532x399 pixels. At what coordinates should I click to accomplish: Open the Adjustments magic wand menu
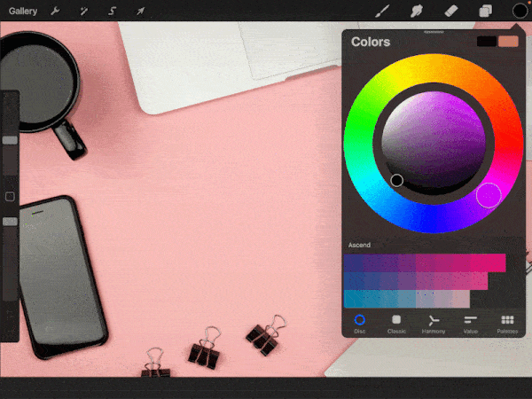click(x=83, y=11)
